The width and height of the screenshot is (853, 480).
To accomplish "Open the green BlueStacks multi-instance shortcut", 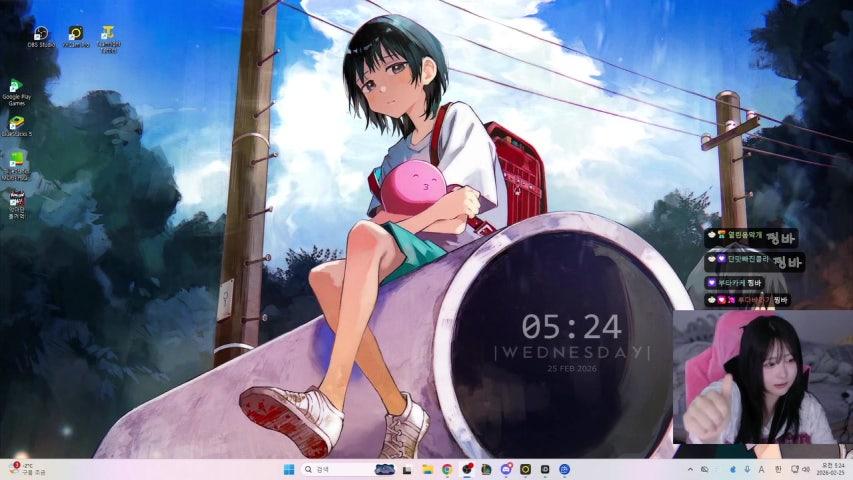I will click(16, 165).
